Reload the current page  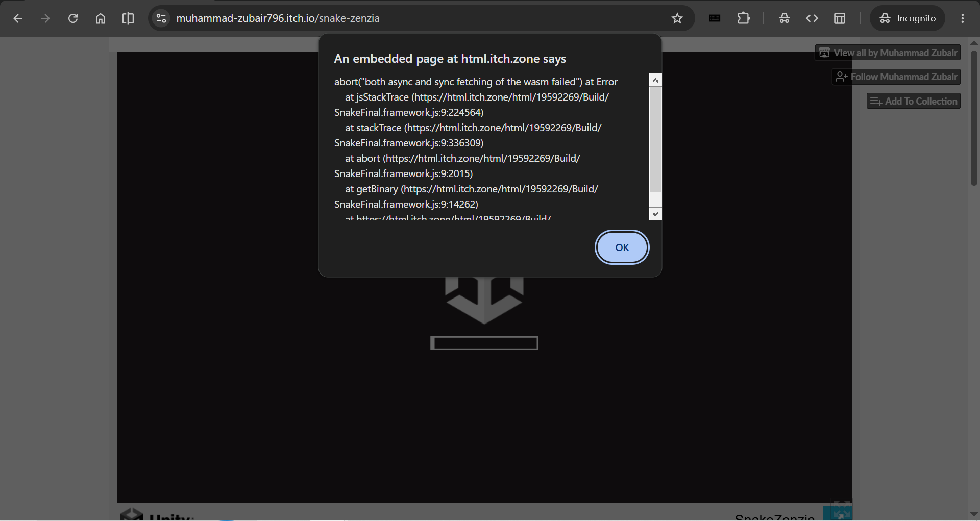click(x=73, y=18)
